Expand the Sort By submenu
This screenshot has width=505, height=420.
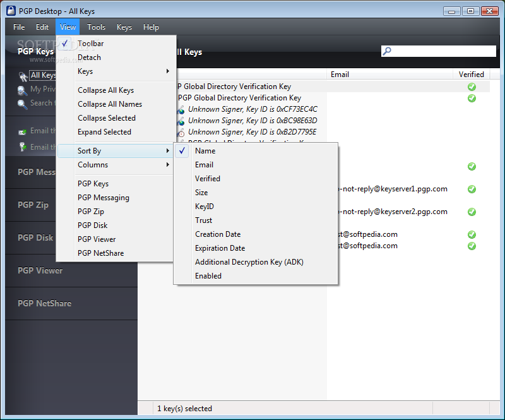pyautogui.click(x=116, y=151)
